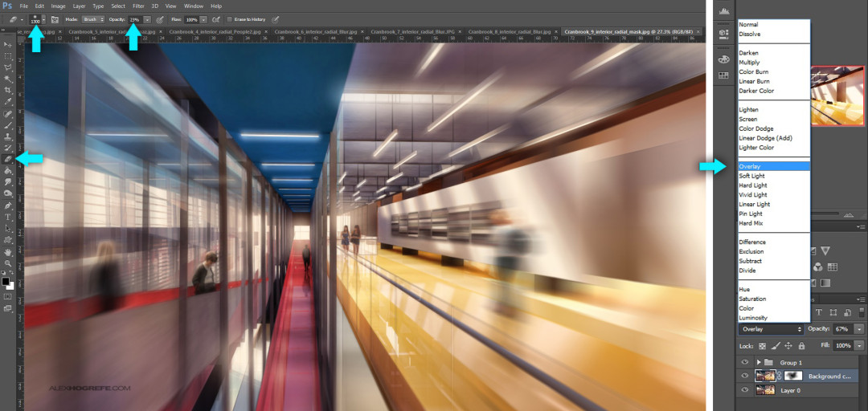Select the Smudge tool

(x=8, y=182)
